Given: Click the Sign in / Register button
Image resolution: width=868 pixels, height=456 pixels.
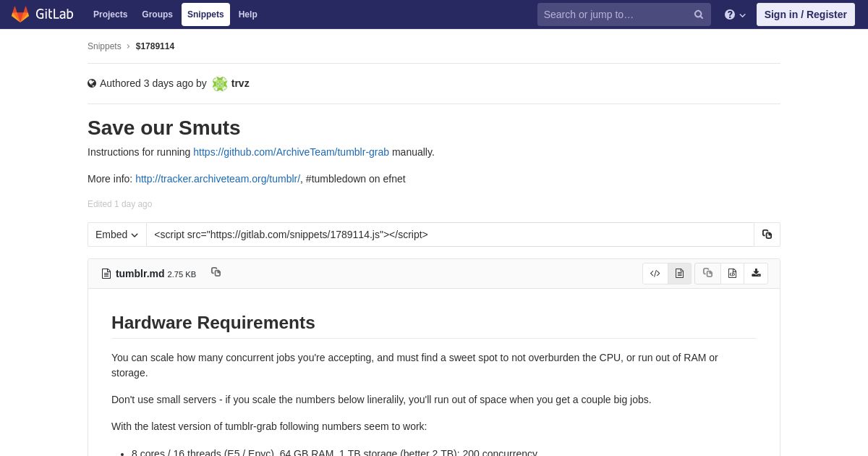Looking at the screenshot, I should [806, 14].
